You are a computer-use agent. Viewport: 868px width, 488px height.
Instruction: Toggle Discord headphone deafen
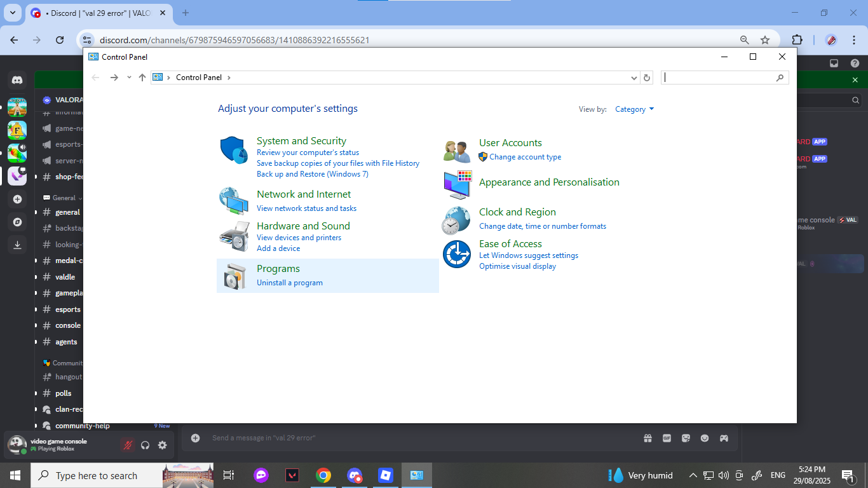(x=145, y=445)
